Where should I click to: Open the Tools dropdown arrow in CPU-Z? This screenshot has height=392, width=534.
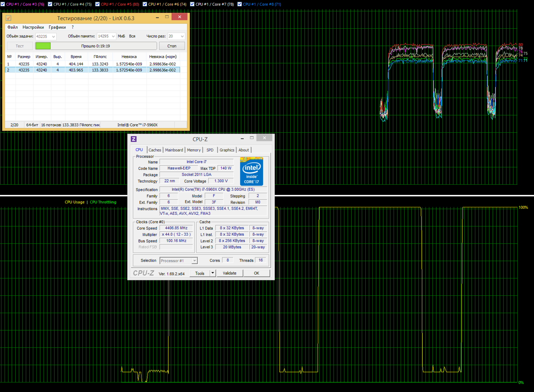pos(213,273)
